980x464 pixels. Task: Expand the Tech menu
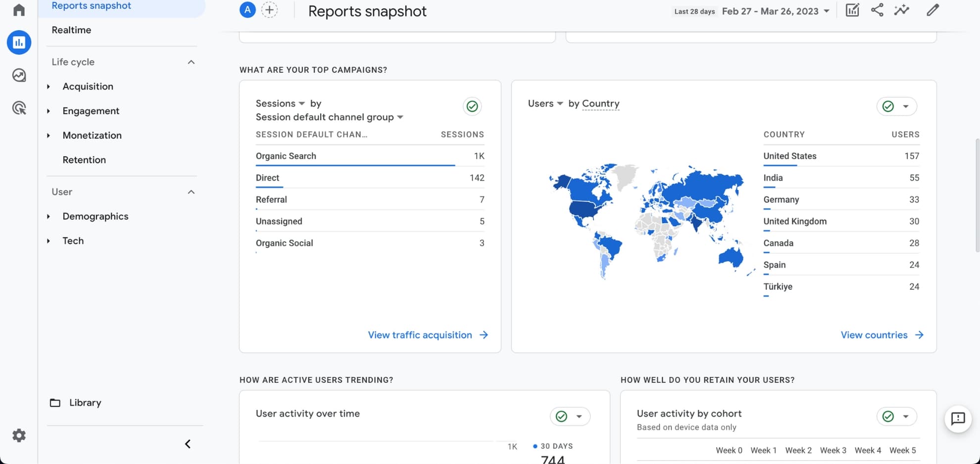pos(49,241)
